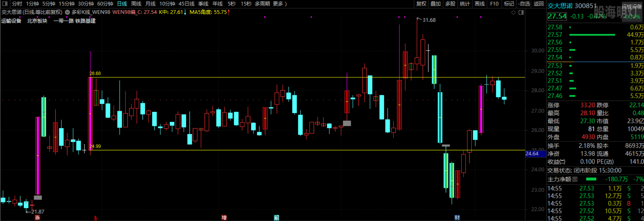Click the indicator name 多彩K线_WEN98

[x=91, y=12]
